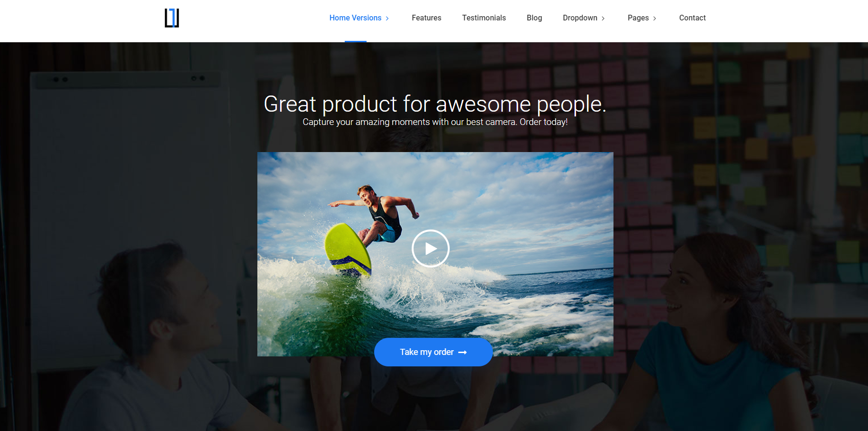Open the Dropdown nav item

[579, 18]
